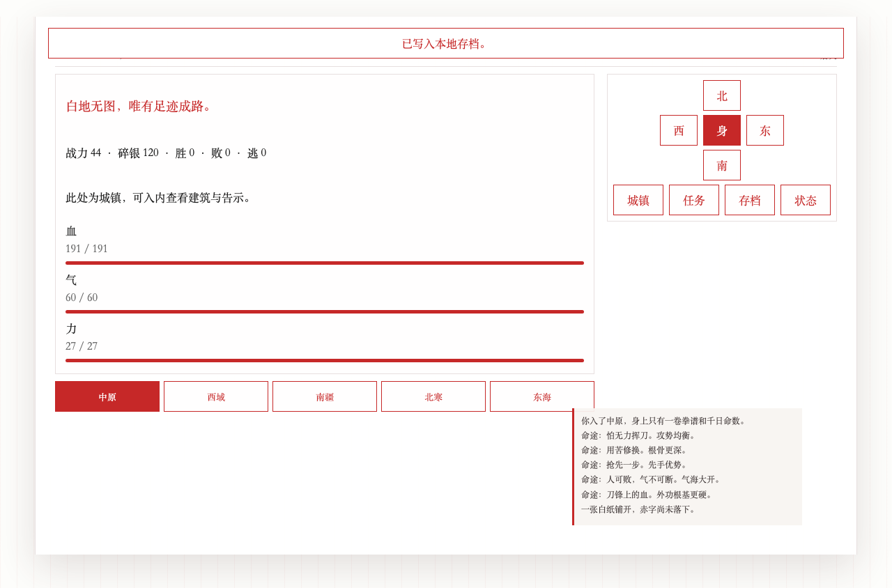
Task: Switch to the 南疆 region tab
Action: point(324,396)
